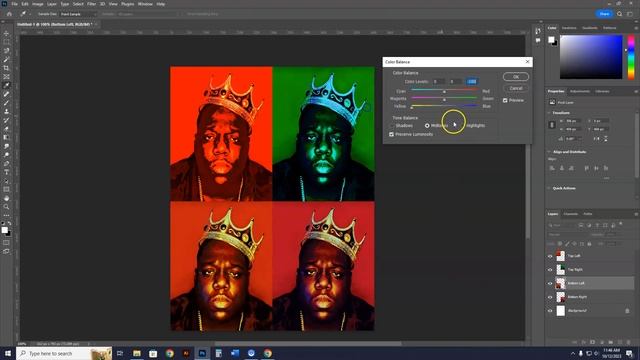Switch to the Adjustments tab

click(x=580, y=91)
